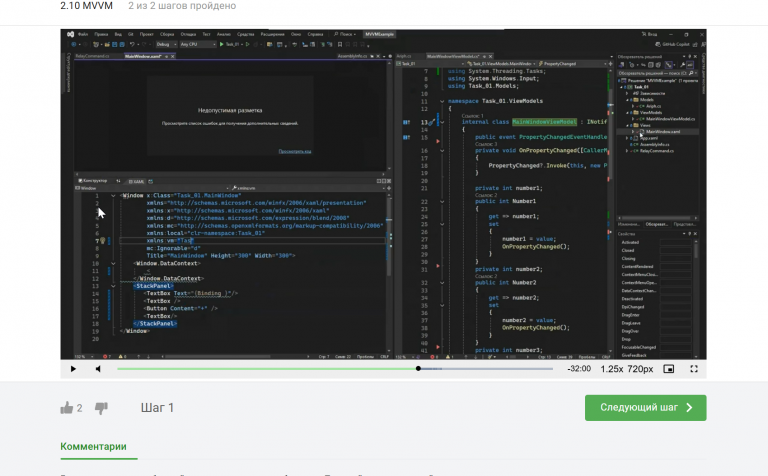The width and height of the screenshot is (768, 476).
Task: Enable picture-in-picture mode
Action: click(669, 369)
